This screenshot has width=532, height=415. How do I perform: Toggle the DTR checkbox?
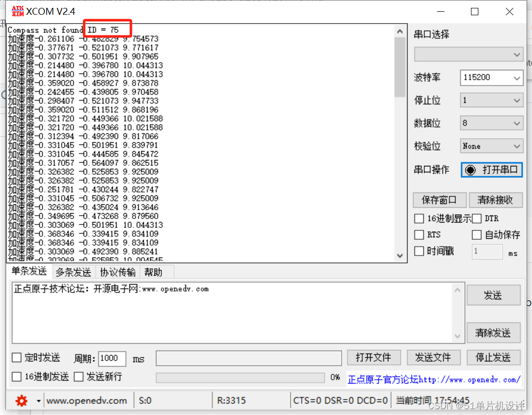(476, 219)
